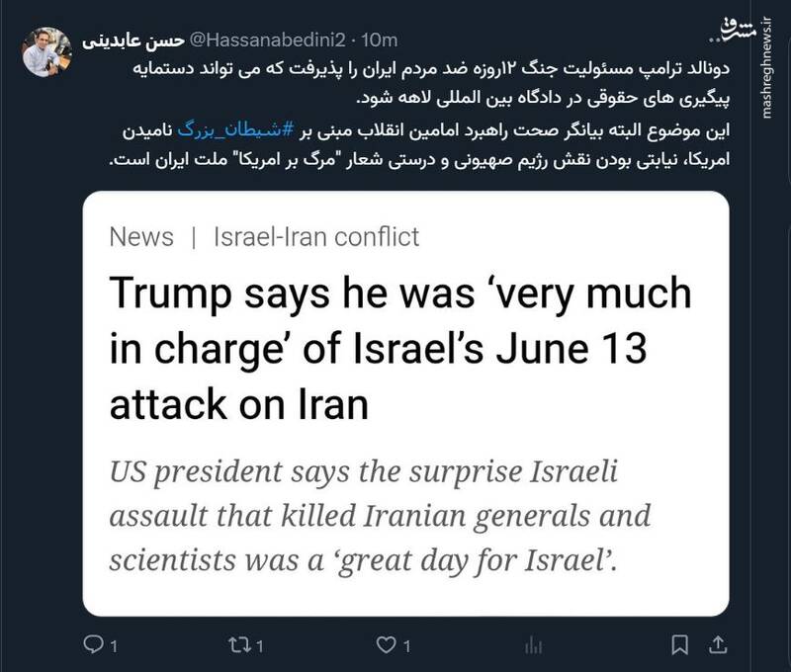The image size is (791, 672).
Task: Click the reply speech bubble icon
Action: tap(91, 646)
